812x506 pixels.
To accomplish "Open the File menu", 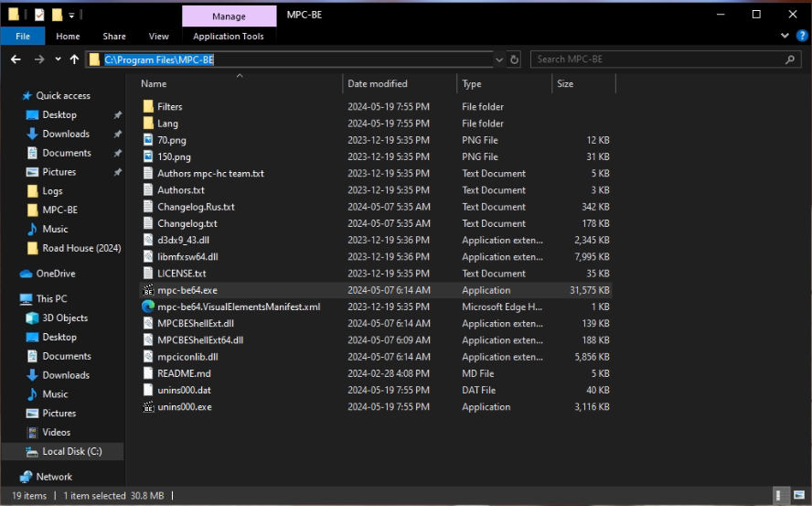I will [x=23, y=37].
